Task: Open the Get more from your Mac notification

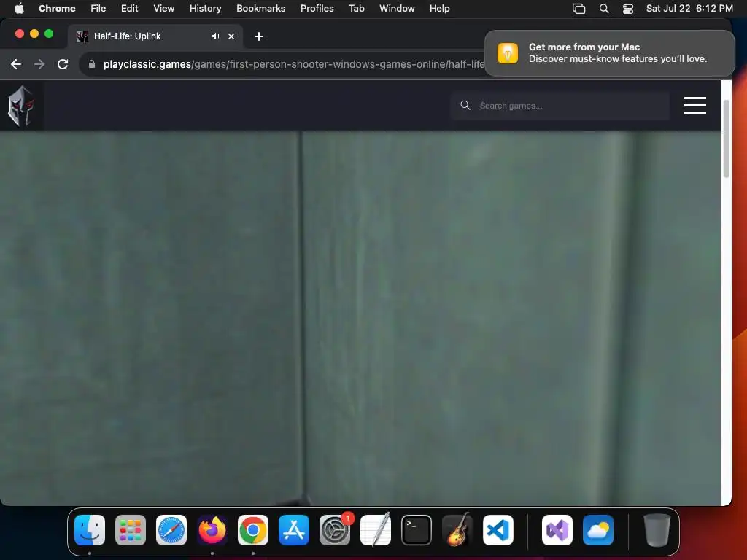Action: [609, 52]
